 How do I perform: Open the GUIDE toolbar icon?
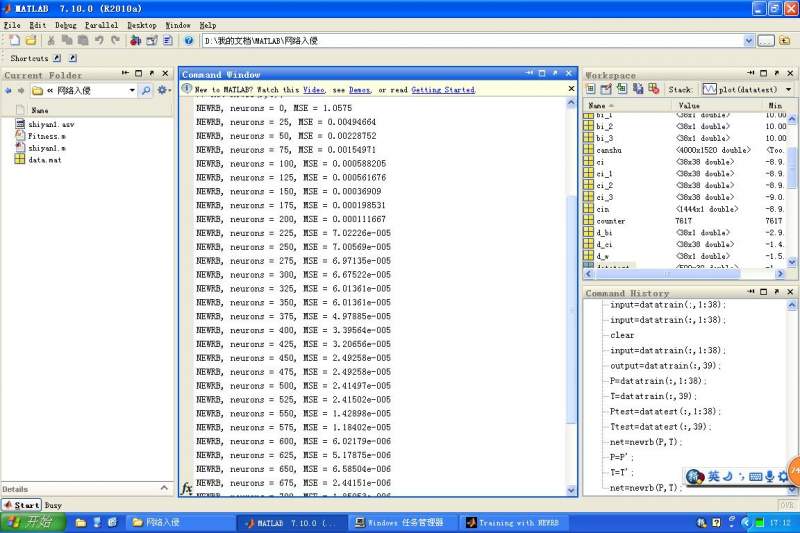152,41
